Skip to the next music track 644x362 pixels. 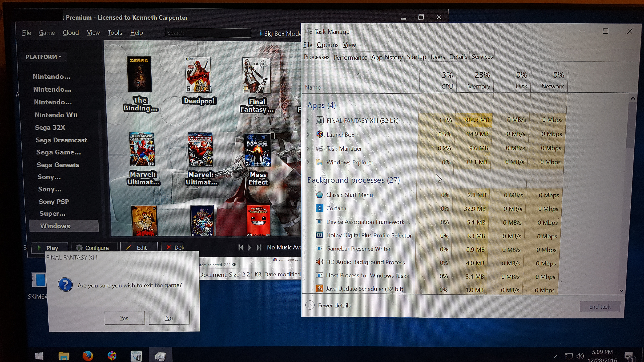tap(259, 247)
